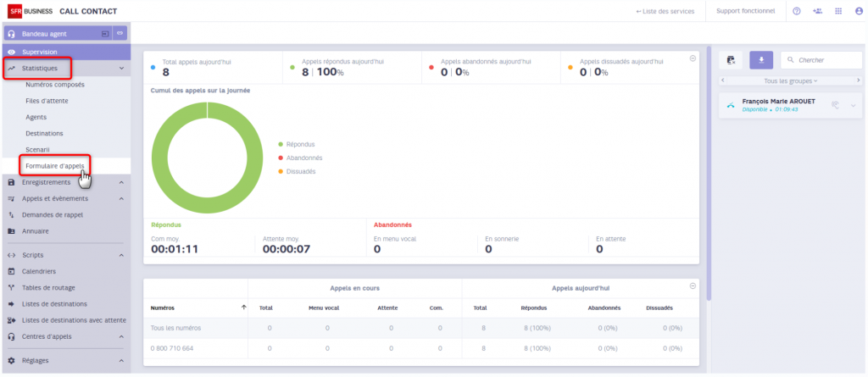Expand François Marie AROUET agent details chevron
Viewport: 868px width, 377px height.
[854, 105]
